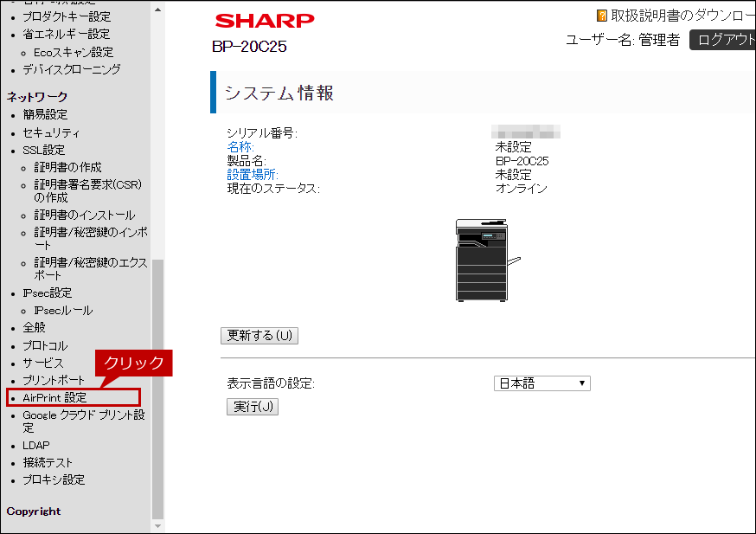Click the 実行(J) button
The height and width of the screenshot is (534, 756).
click(253, 407)
